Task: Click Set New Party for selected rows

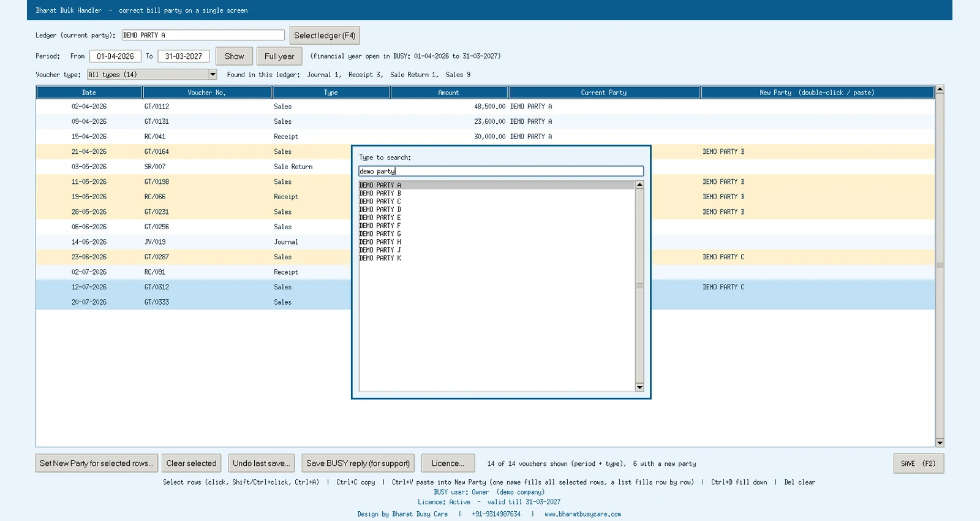Action: (97, 463)
